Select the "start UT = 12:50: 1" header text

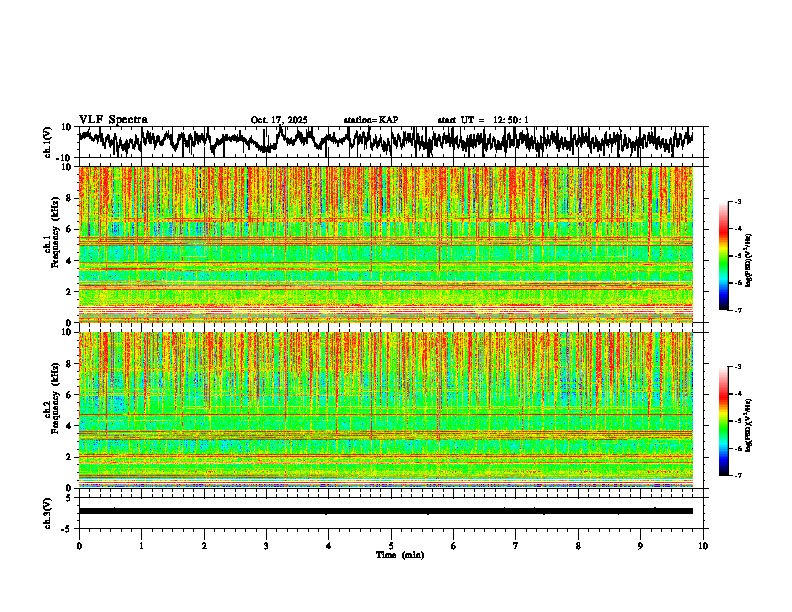pyautogui.click(x=483, y=120)
